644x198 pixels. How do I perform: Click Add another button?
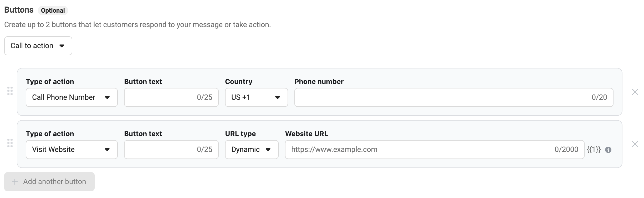[x=49, y=182]
